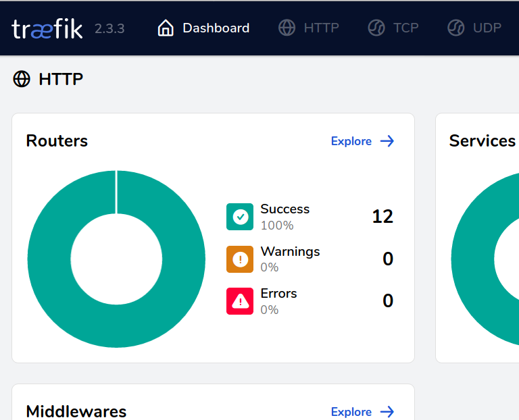The width and height of the screenshot is (519, 420).
Task: Click the arrow next to Routers Explore
Action: [387, 141]
